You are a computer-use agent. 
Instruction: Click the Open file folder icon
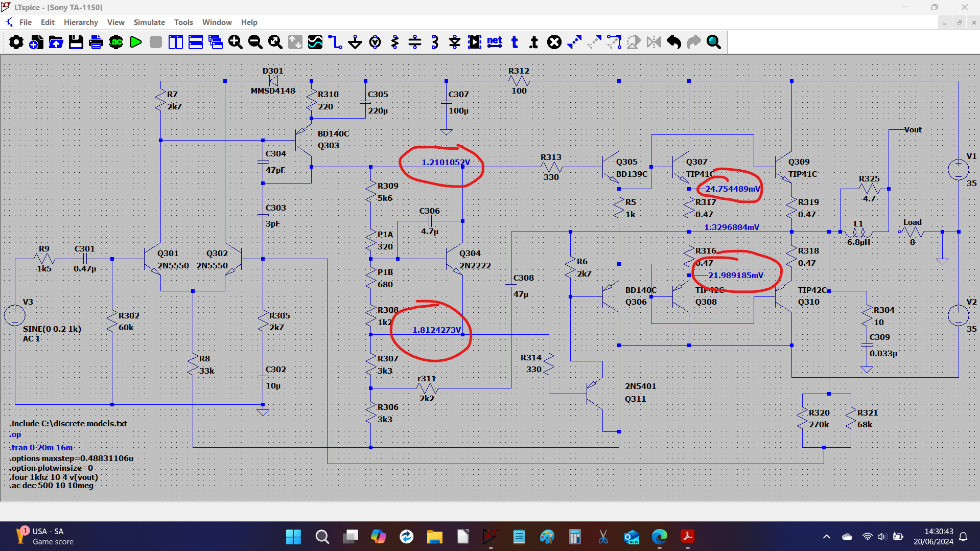point(56,42)
